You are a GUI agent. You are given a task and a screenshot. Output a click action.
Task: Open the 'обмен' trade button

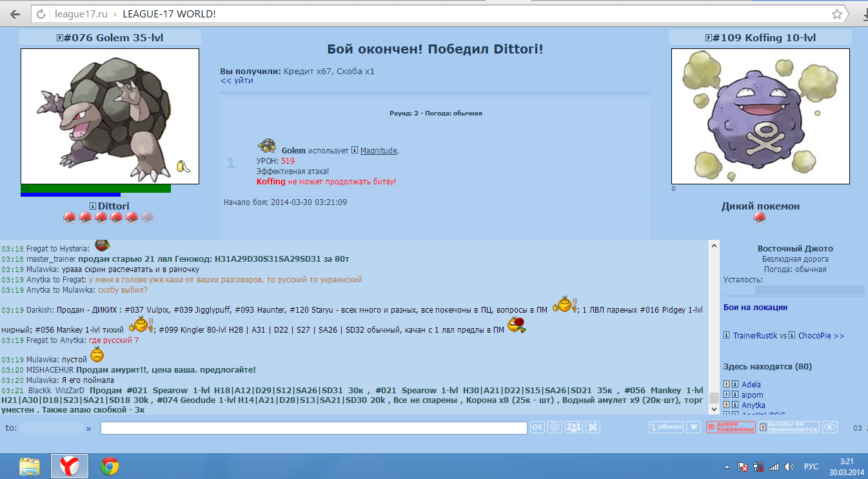(666, 427)
